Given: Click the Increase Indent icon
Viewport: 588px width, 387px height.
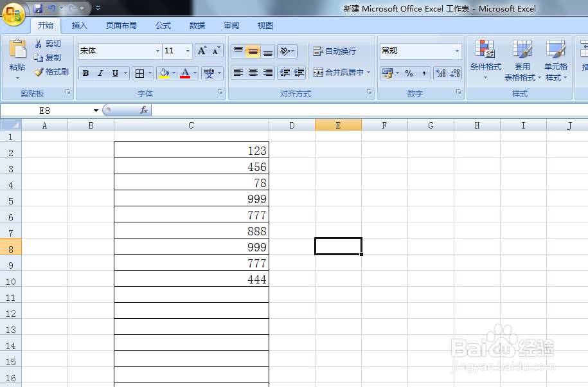Looking at the screenshot, I should click(300, 72).
